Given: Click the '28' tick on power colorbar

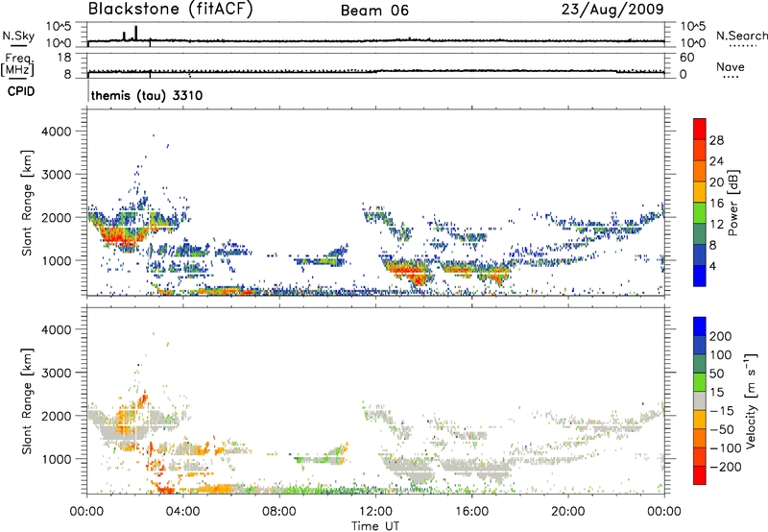Looking at the screenshot, I should click(x=716, y=140).
